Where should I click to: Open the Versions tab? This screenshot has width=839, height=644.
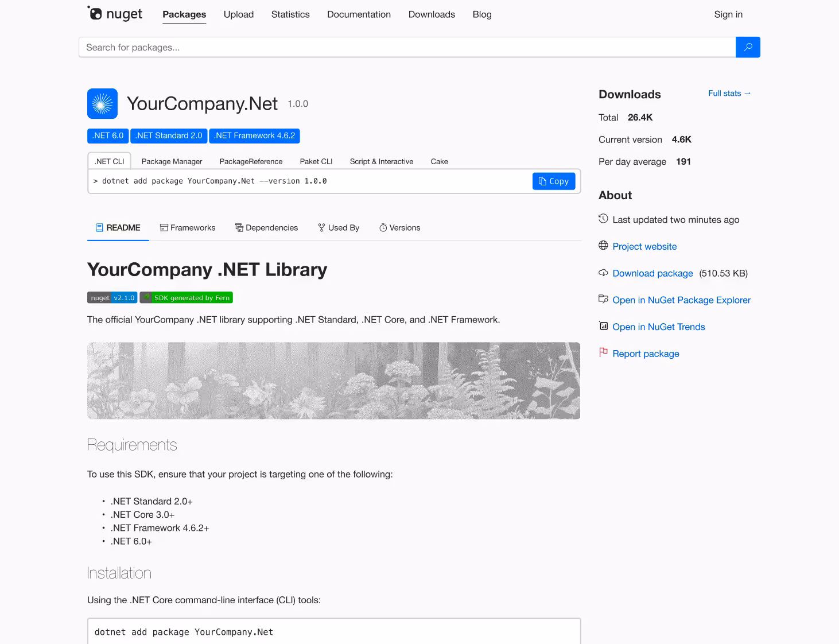pos(400,228)
